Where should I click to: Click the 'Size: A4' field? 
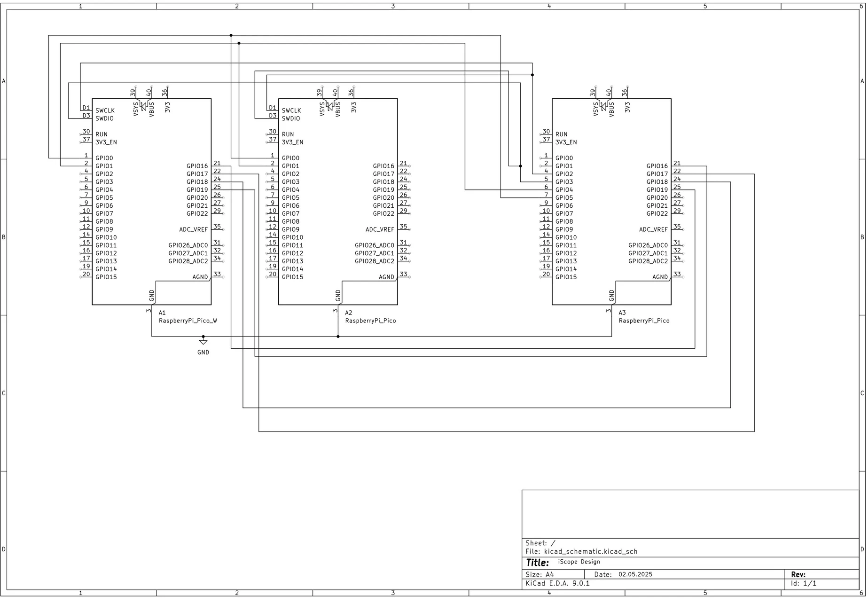point(540,575)
